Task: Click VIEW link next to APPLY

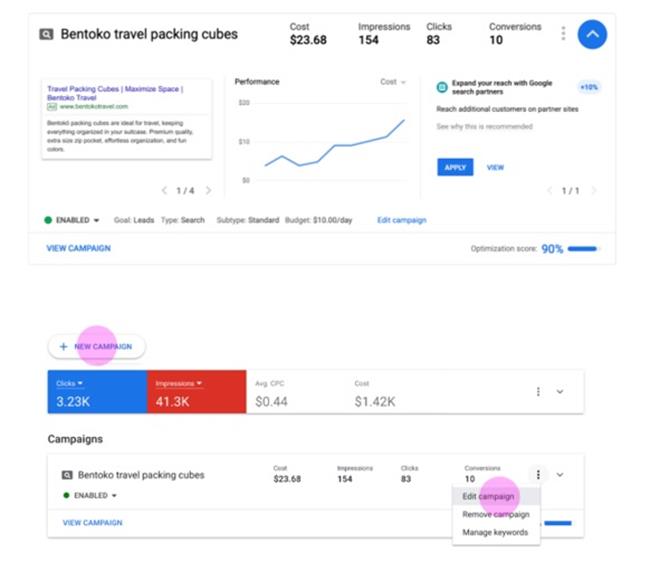Action: 495,167
